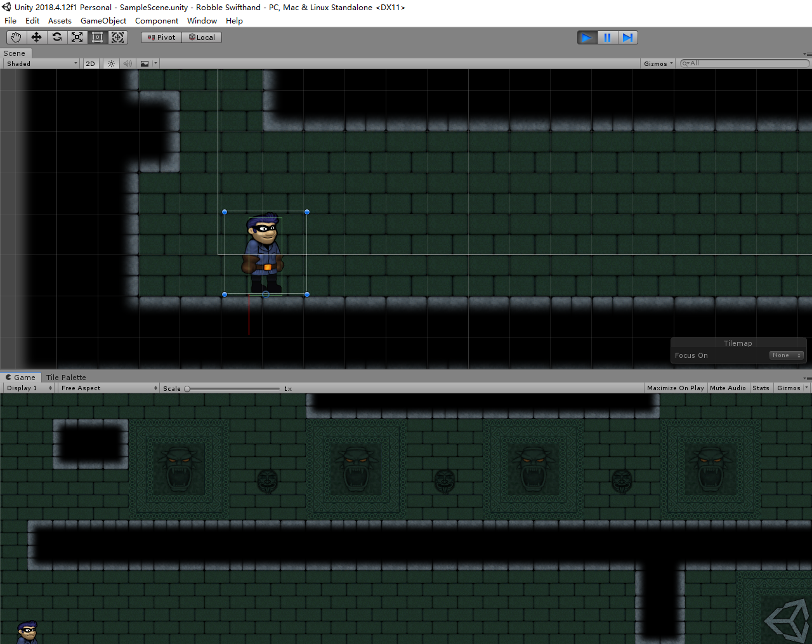Open the File menu
The width and height of the screenshot is (812, 644).
[x=11, y=21]
